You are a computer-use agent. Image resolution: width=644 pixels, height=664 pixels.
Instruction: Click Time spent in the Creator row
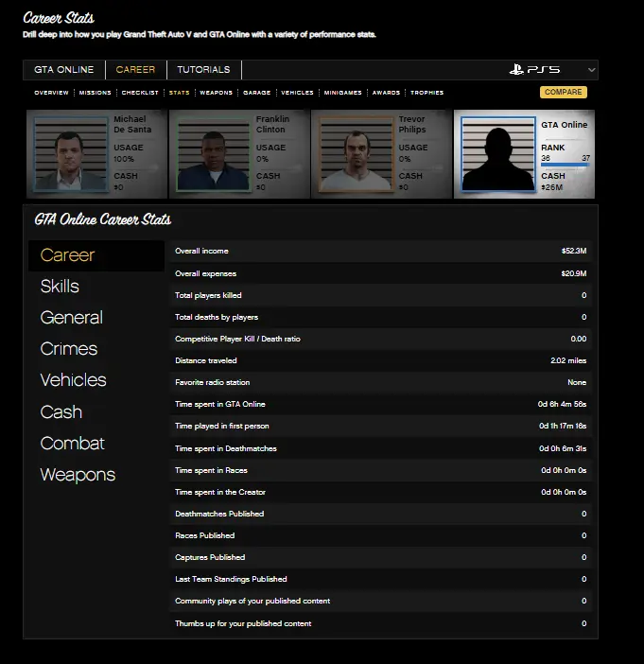point(381,492)
